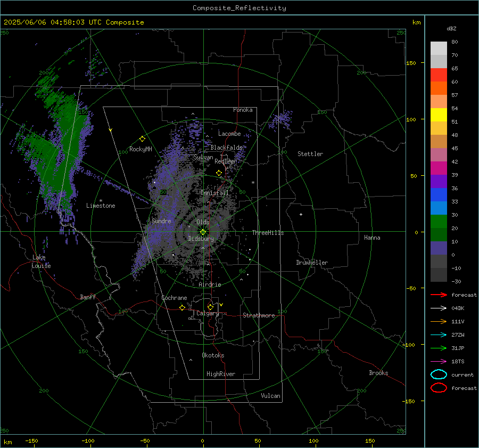
Task: Click the Blackfalds map label
Action: (226, 148)
